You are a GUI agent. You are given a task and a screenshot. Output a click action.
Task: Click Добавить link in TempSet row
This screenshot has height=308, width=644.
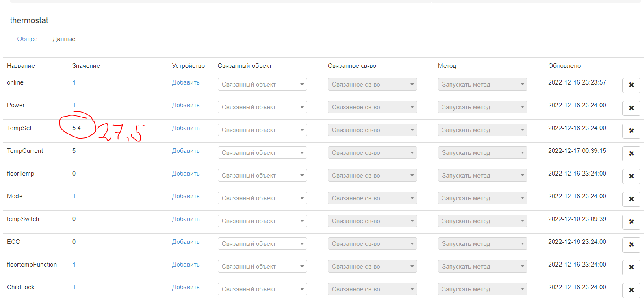tap(186, 128)
